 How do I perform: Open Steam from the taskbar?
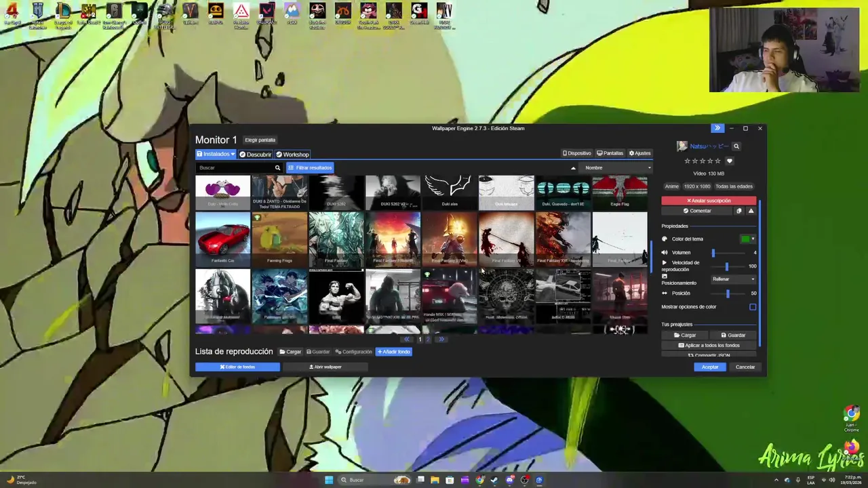tap(494, 480)
